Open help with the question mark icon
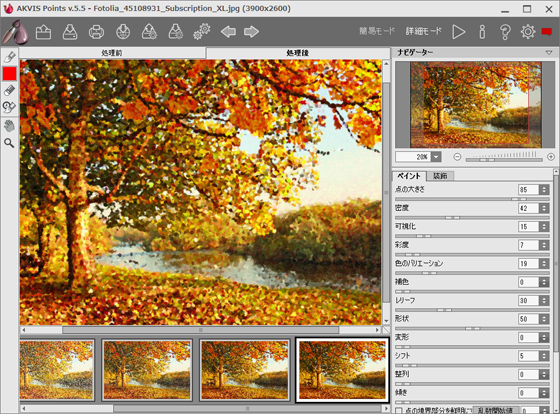 [505, 32]
